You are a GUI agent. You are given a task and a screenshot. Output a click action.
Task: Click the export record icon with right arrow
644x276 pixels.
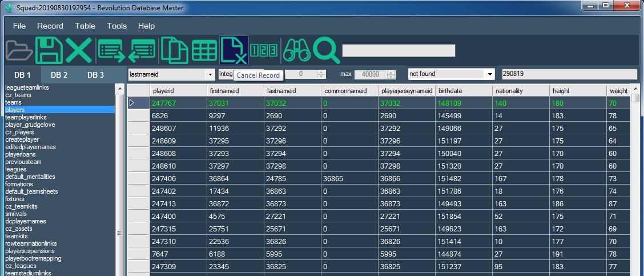(x=111, y=50)
